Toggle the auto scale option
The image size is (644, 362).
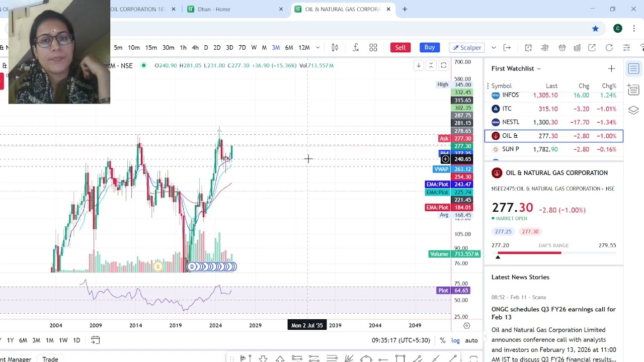coord(471,340)
